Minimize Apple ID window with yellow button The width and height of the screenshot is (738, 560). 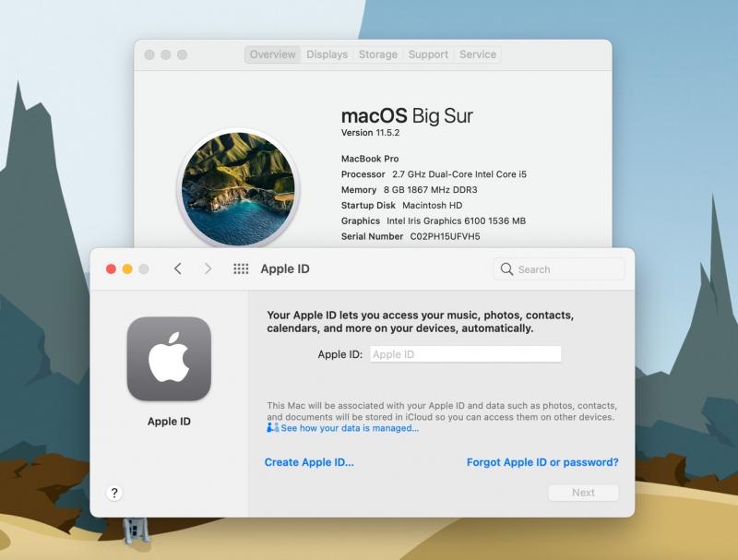pos(127,268)
